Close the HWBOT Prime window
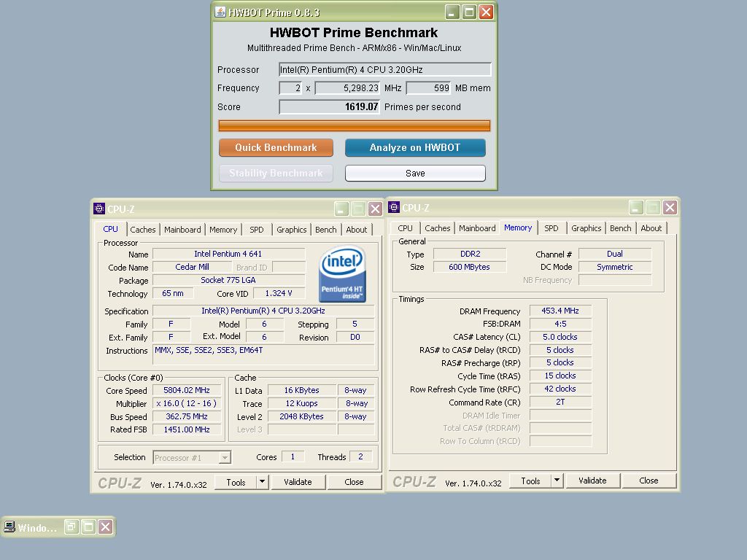The height and width of the screenshot is (560, 747). [487, 12]
